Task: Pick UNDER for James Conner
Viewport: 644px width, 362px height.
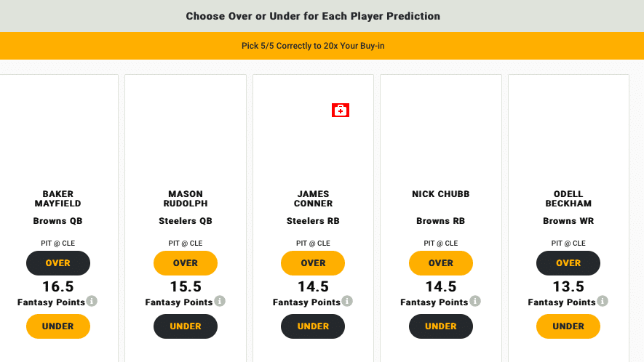Action: click(313, 326)
